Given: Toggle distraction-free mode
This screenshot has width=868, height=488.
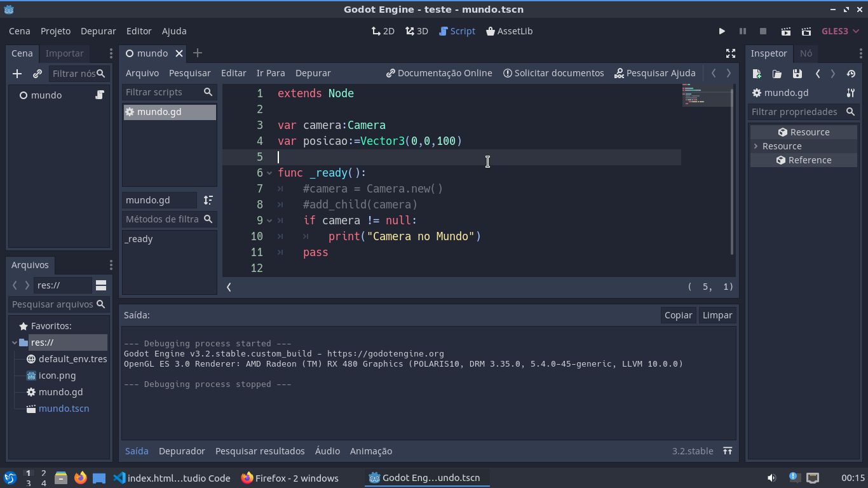Looking at the screenshot, I should pos(731,53).
